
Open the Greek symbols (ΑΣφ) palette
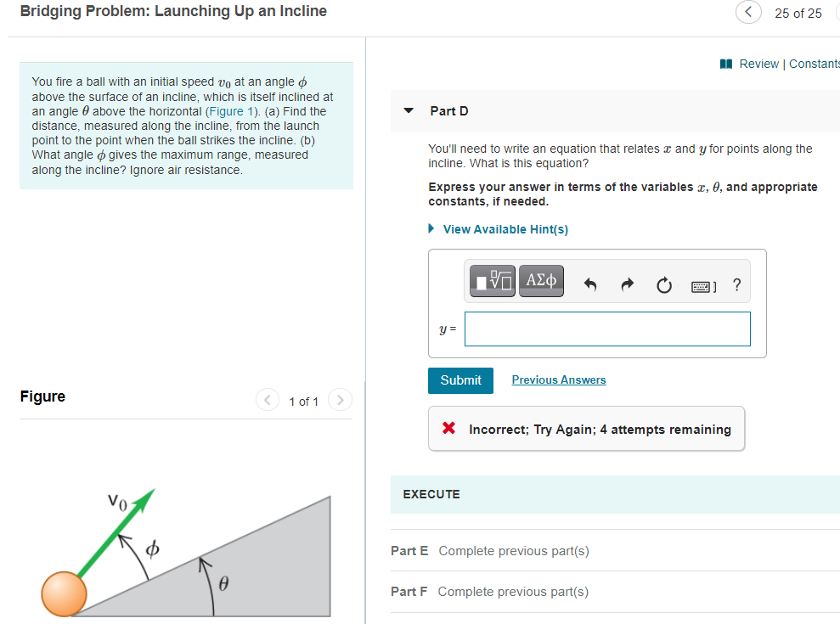pos(541,281)
